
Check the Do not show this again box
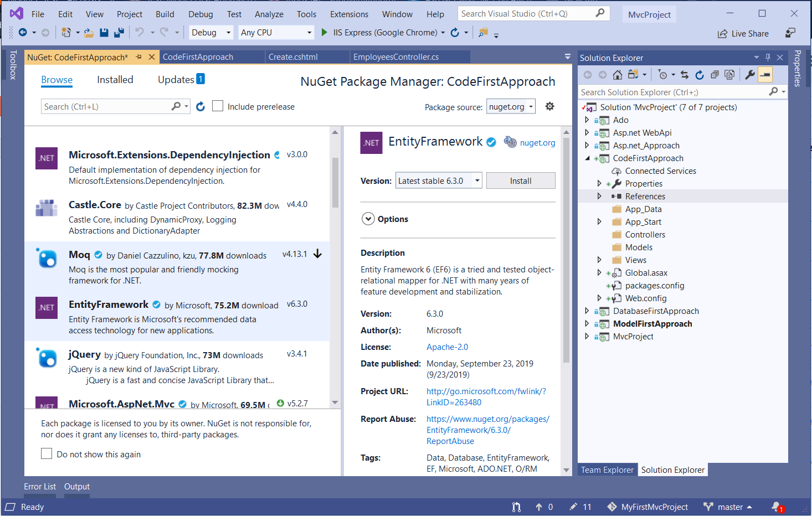[x=47, y=453]
